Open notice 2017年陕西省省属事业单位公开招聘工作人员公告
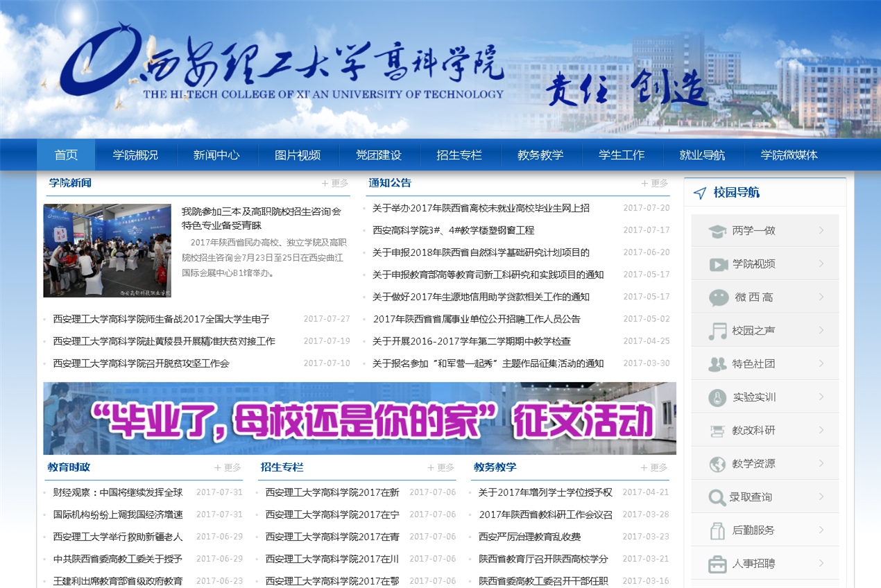 coord(477,319)
